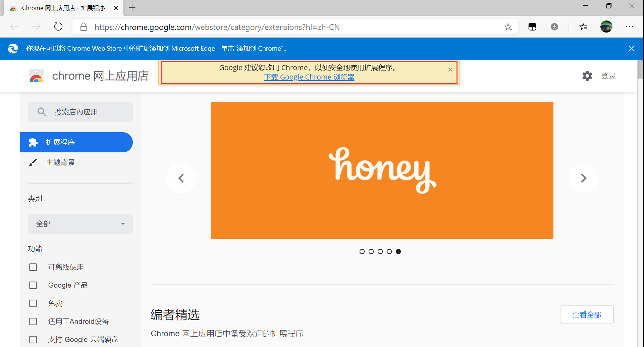Go back with the browser back arrow
644x347 pixels.
pyautogui.click(x=14, y=27)
